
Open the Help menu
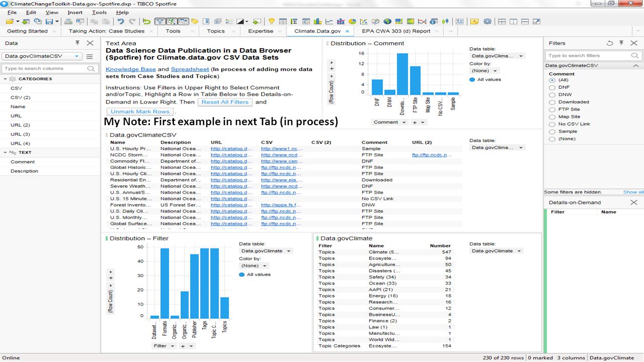coord(122,12)
